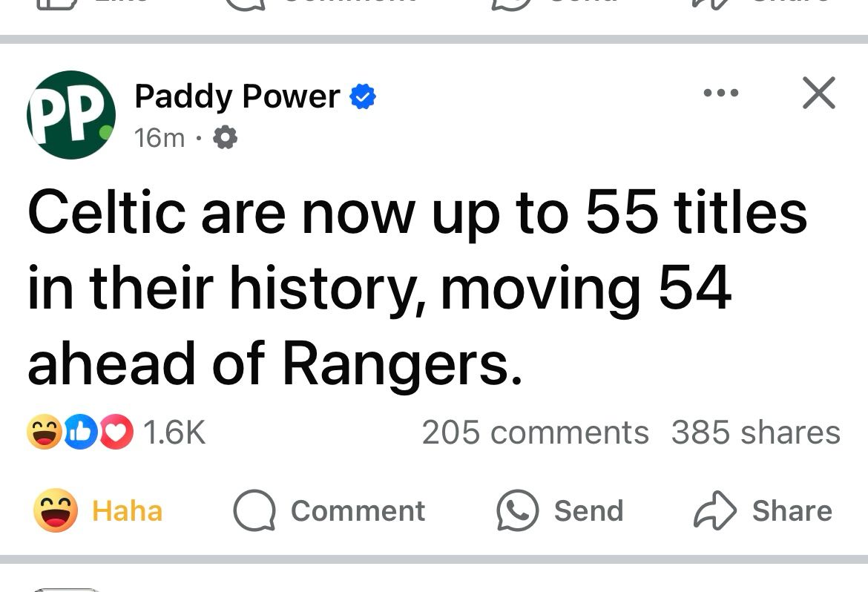The width and height of the screenshot is (868, 592).
Task: Click the Comment button label
Action: pos(358,510)
